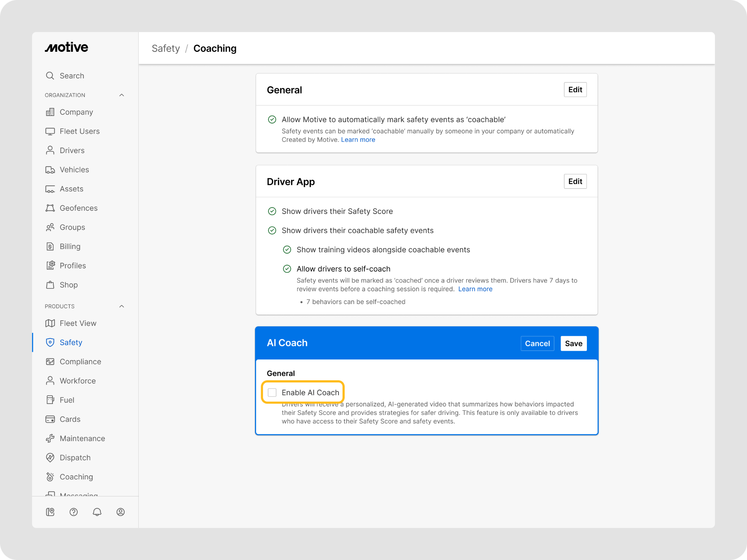Click the Profiles gear-document icon
Screen dimensions: 747x560
click(50, 265)
